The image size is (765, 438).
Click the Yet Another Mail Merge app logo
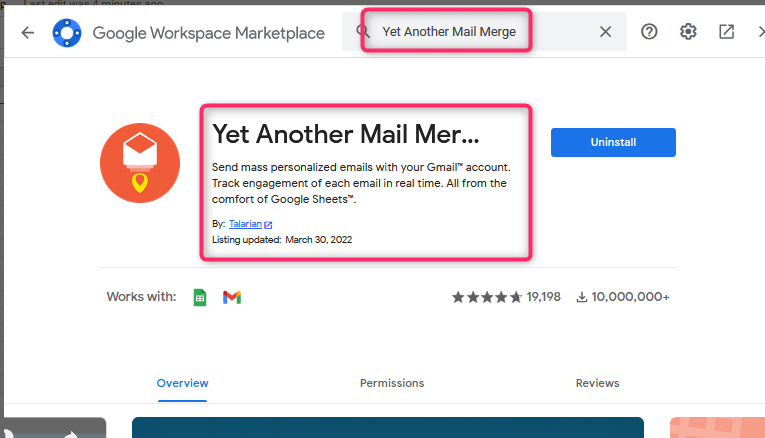click(140, 163)
